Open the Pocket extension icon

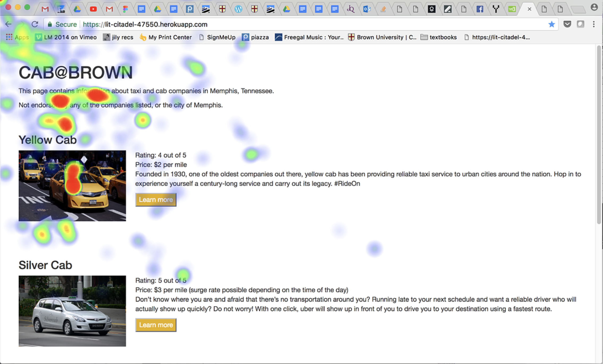pyautogui.click(x=567, y=24)
